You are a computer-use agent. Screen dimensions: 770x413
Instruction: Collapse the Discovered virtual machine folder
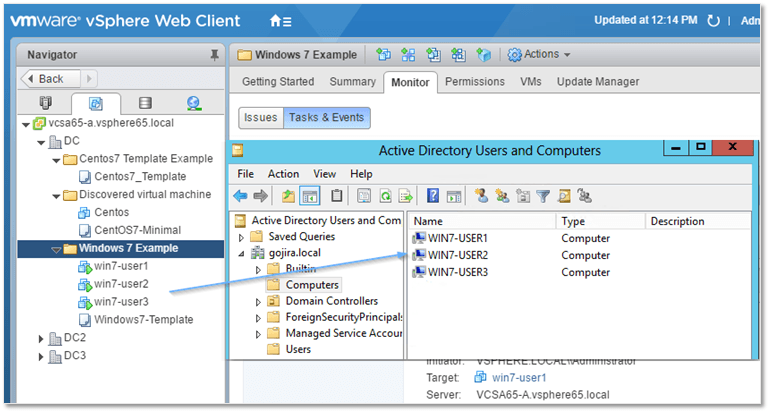pyautogui.click(x=56, y=196)
